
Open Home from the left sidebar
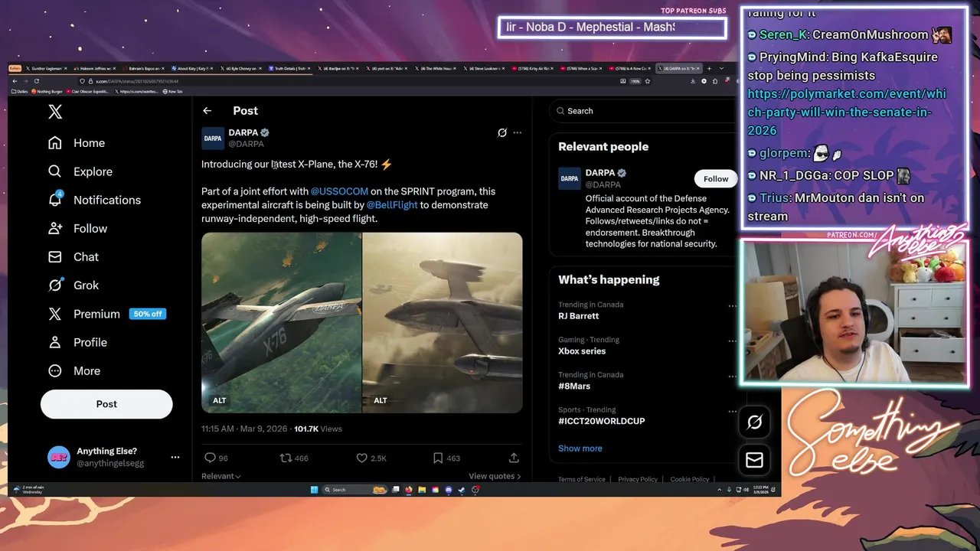77,143
